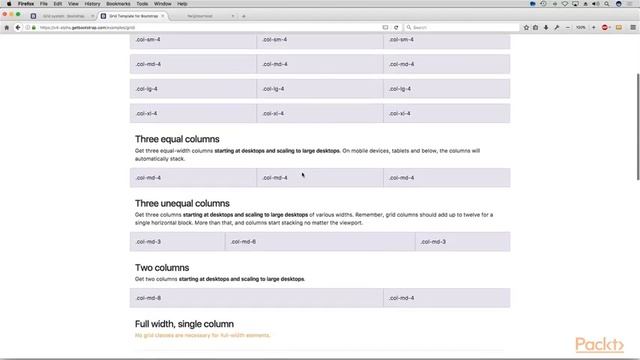Open Spotlight search in menu bar
The image size is (640, 360).
tap(607, 4)
